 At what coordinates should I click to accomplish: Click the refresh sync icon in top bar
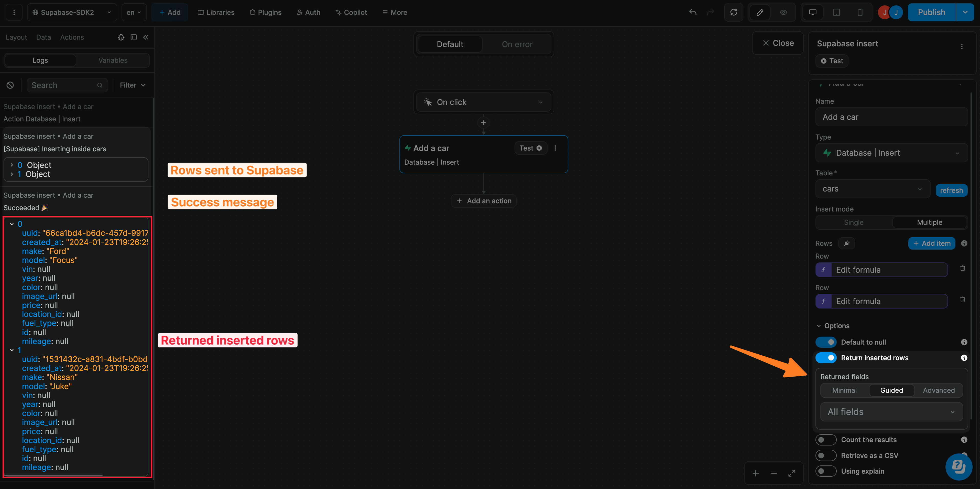734,12
